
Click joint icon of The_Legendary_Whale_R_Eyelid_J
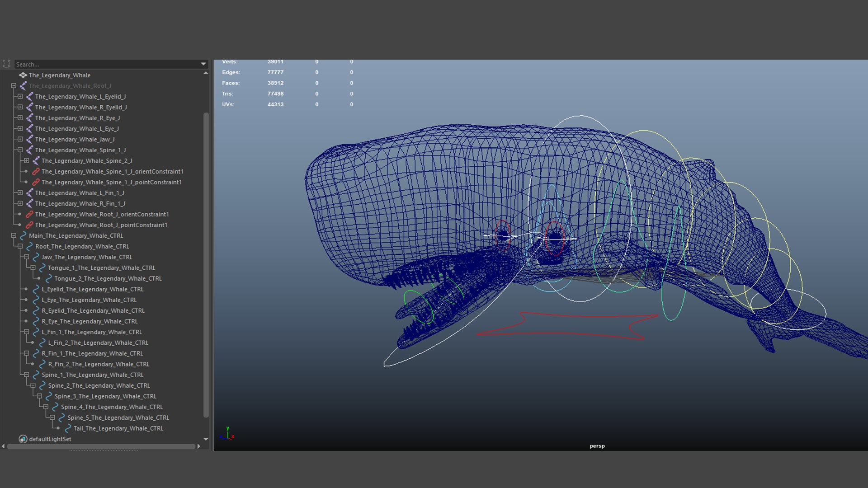[29, 107]
